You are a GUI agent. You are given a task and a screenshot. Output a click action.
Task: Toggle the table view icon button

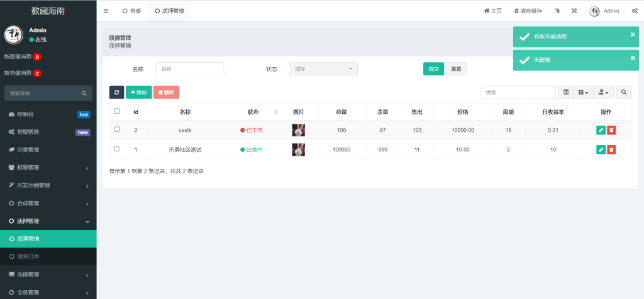click(x=565, y=92)
